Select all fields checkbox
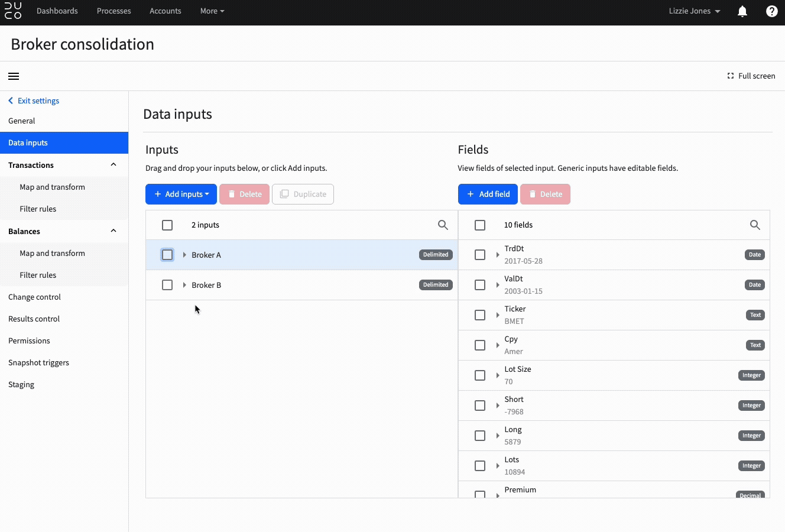 [x=480, y=225]
